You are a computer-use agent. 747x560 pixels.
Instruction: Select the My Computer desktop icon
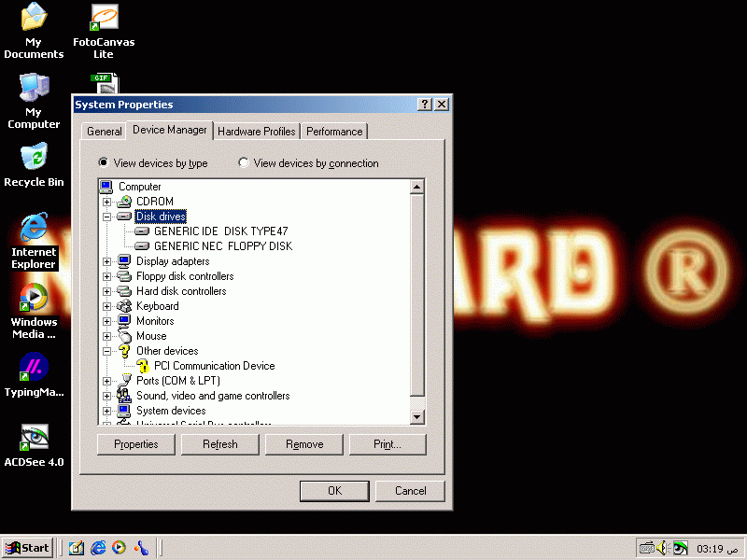[34, 101]
